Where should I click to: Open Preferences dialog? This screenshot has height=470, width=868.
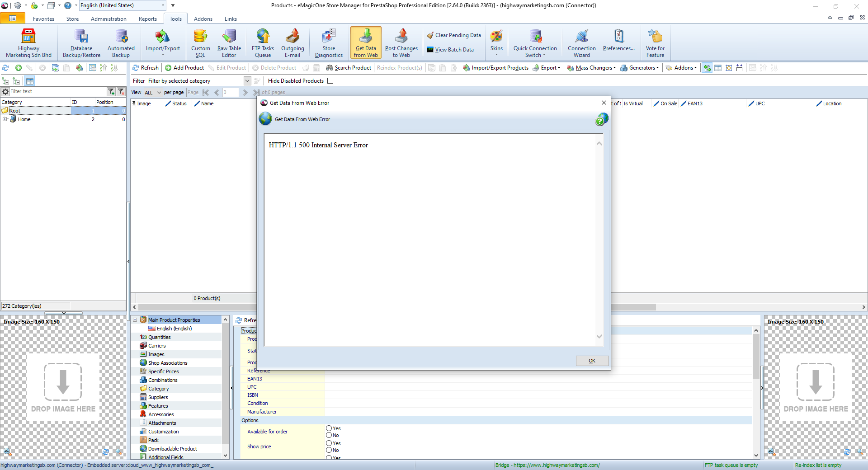point(618,40)
